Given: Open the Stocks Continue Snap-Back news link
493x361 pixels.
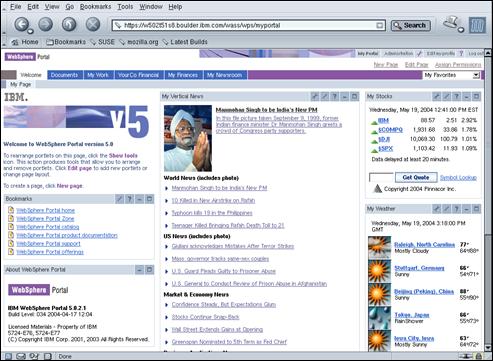Looking at the screenshot, I should (x=206, y=317).
